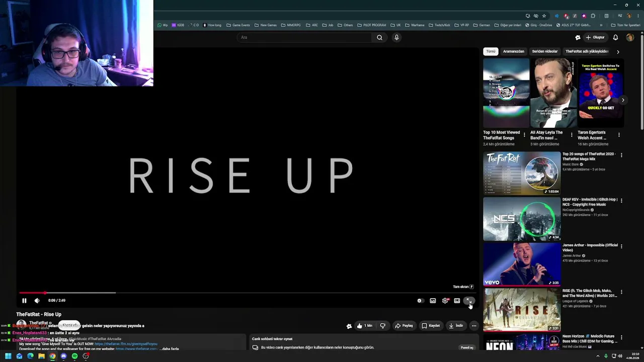This screenshot has height=362, width=644.
Task: Open the Warframe bookmark folder
Action: 415,25
